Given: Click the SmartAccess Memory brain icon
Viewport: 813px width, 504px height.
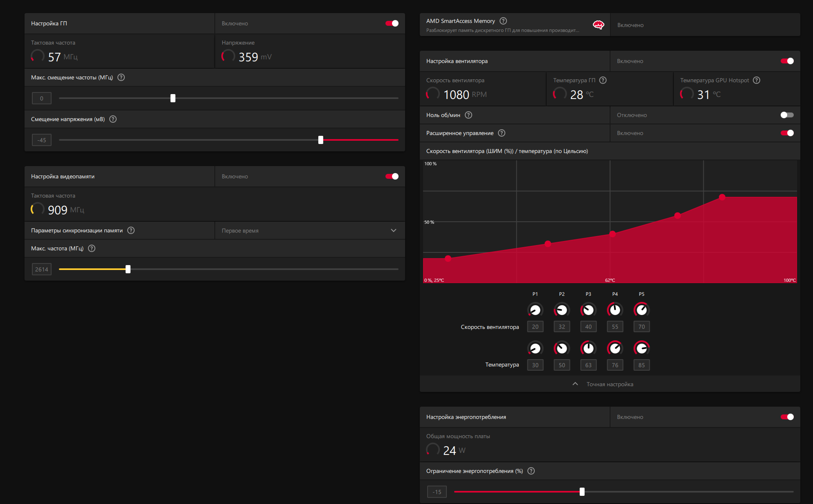Looking at the screenshot, I should (598, 25).
